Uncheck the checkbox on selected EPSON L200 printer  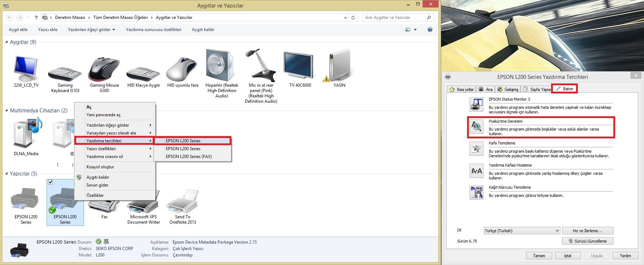tap(51, 182)
